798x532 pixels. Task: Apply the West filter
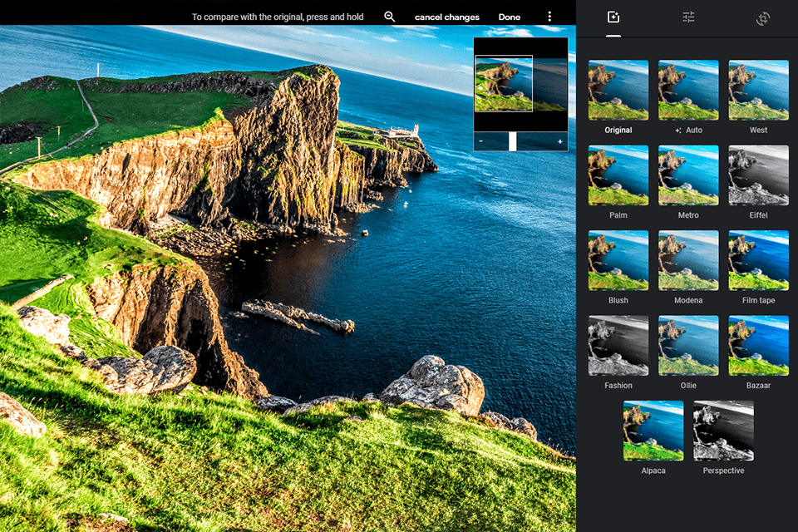click(758, 89)
